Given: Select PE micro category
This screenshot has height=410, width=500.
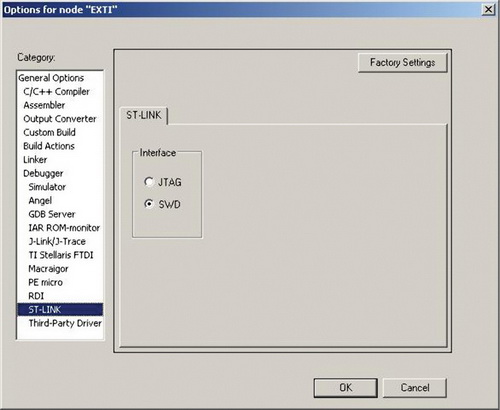Looking at the screenshot, I should tap(45, 282).
